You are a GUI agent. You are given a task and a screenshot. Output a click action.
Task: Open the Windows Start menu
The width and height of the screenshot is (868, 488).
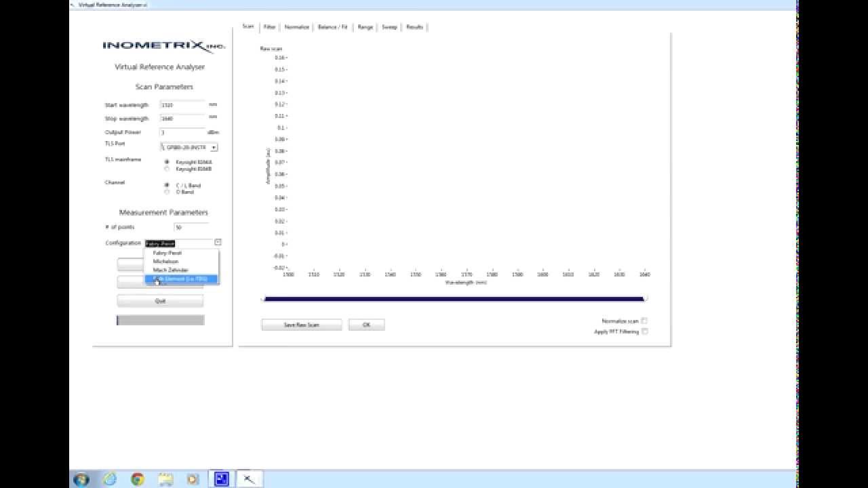pyautogui.click(x=81, y=479)
